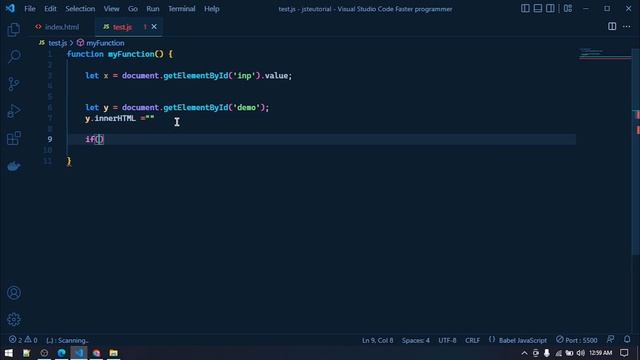Screen dimensions: 640x360
Task: Close the test.js editor tab
Action: (x=154, y=27)
